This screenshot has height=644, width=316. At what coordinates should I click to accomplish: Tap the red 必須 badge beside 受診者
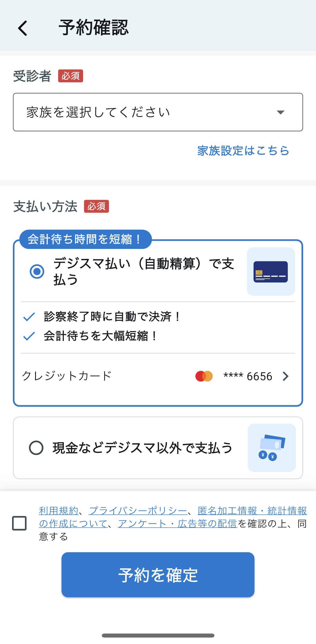coord(70,76)
